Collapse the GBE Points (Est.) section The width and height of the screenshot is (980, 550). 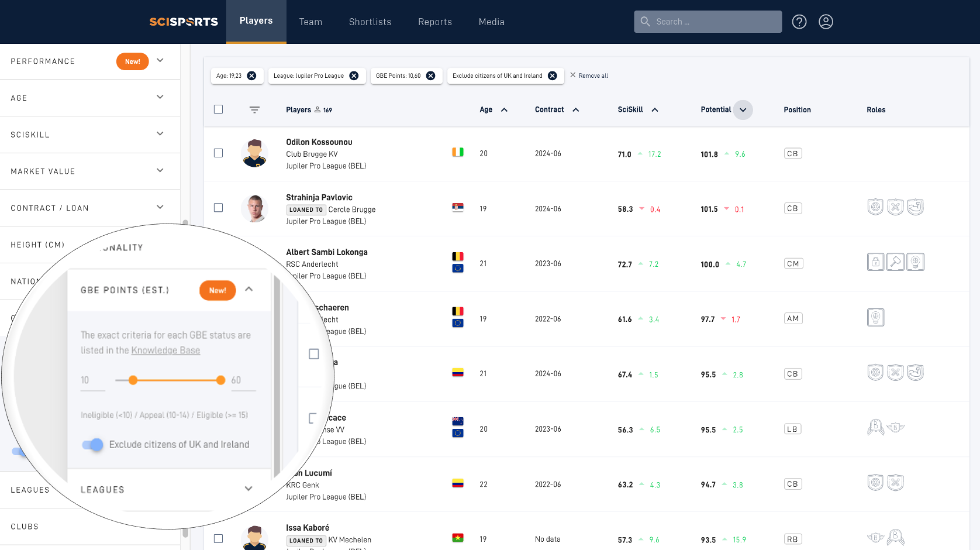pyautogui.click(x=249, y=289)
